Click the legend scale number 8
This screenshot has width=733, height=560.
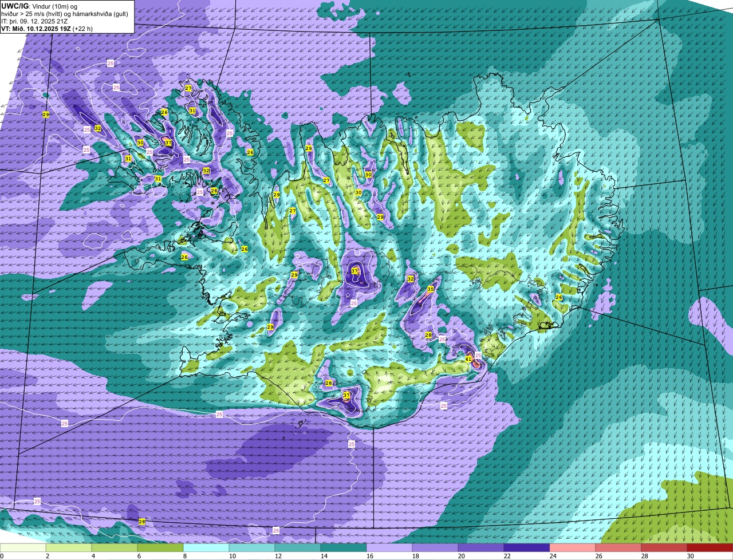[x=184, y=556]
